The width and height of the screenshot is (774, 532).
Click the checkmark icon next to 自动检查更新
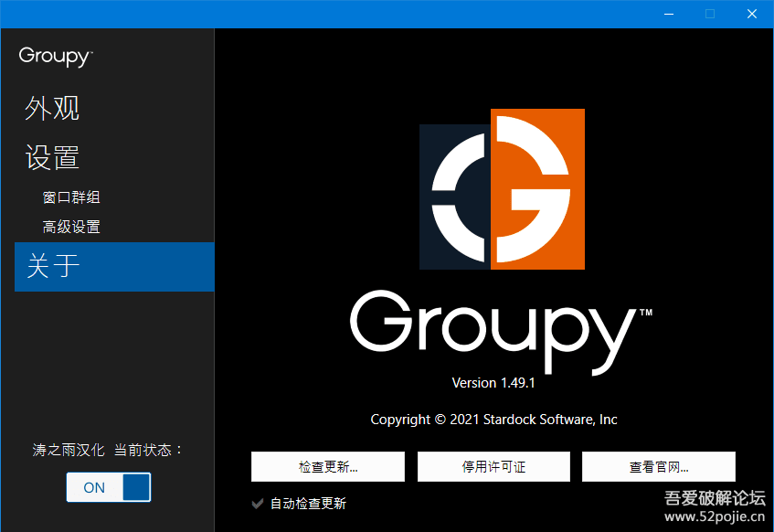(258, 503)
